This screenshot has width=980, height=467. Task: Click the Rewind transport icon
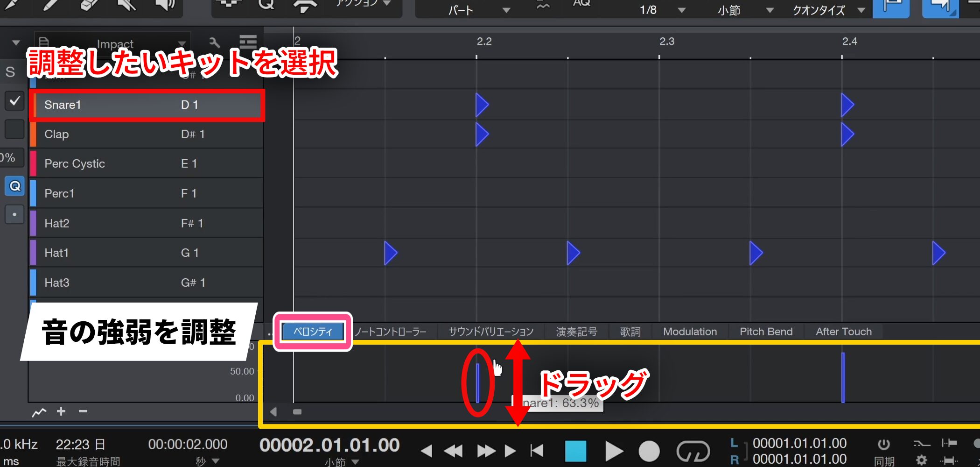click(453, 451)
